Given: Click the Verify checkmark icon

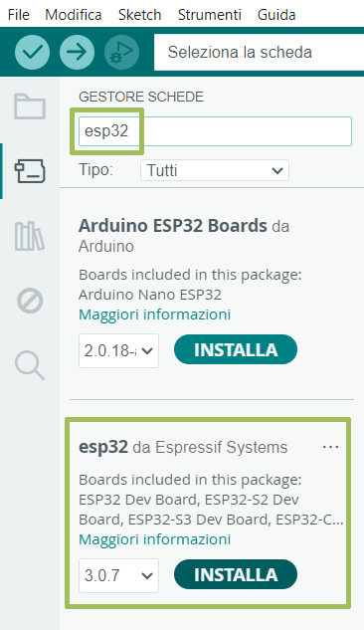Looking at the screenshot, I should [x=32, y=52].
